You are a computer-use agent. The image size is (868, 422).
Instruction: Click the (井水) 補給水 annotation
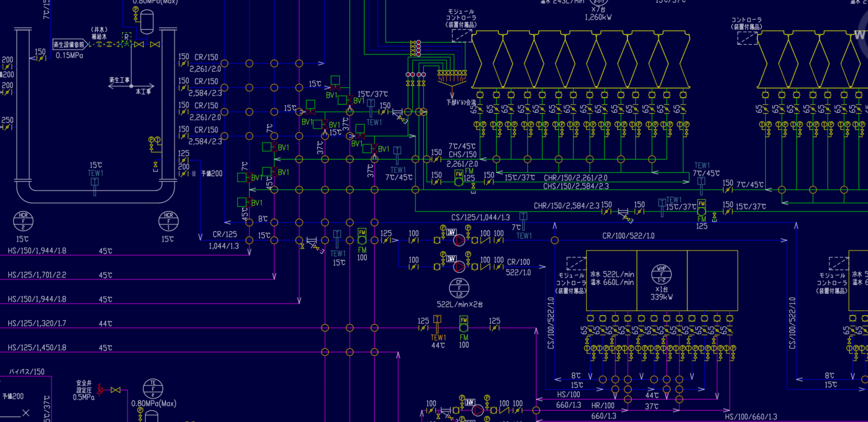(x=99, y=33)
